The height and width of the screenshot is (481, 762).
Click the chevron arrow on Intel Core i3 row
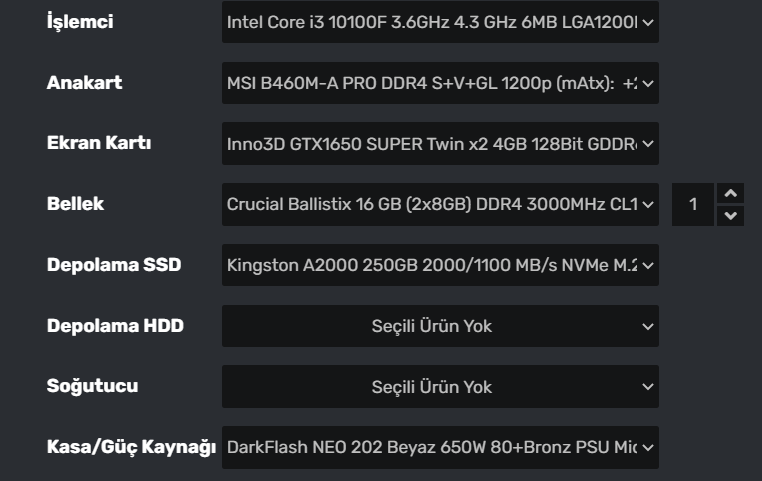coord(648,22)
